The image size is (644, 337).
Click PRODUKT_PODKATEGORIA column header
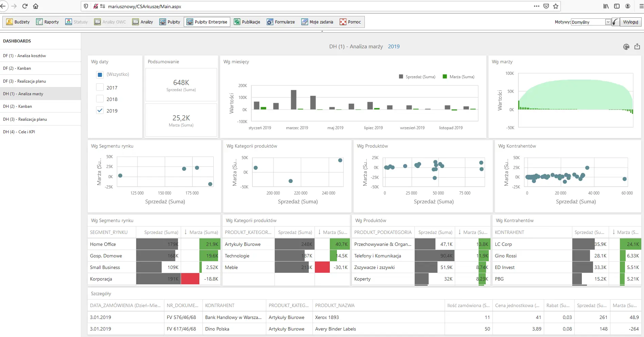[383, 232]
